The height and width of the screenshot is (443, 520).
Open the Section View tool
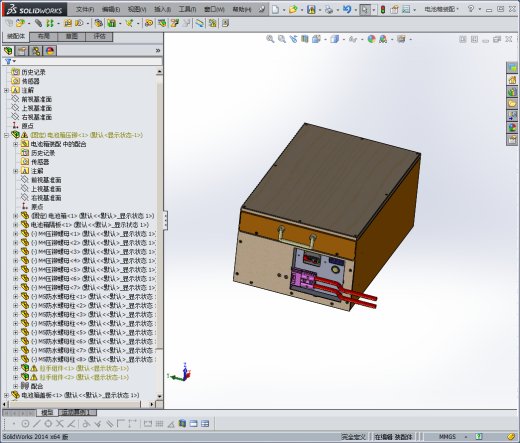(x=305, y=39)
